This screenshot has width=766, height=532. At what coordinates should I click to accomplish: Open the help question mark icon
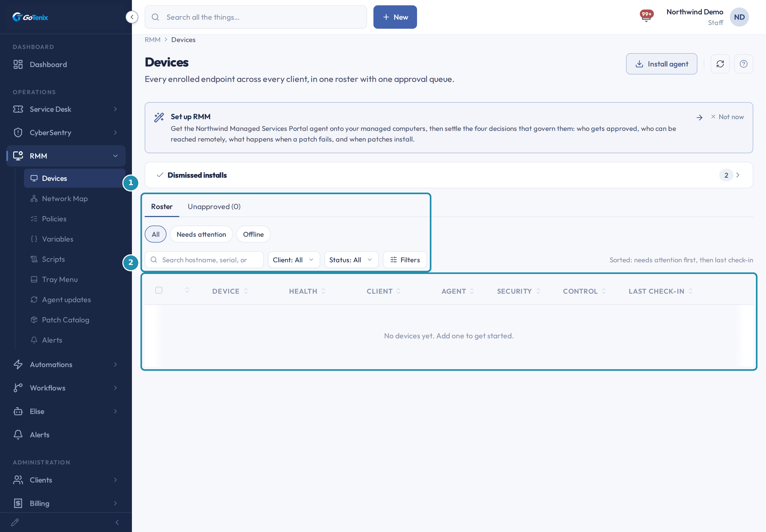pyautogui.click(x=743, y=64)
